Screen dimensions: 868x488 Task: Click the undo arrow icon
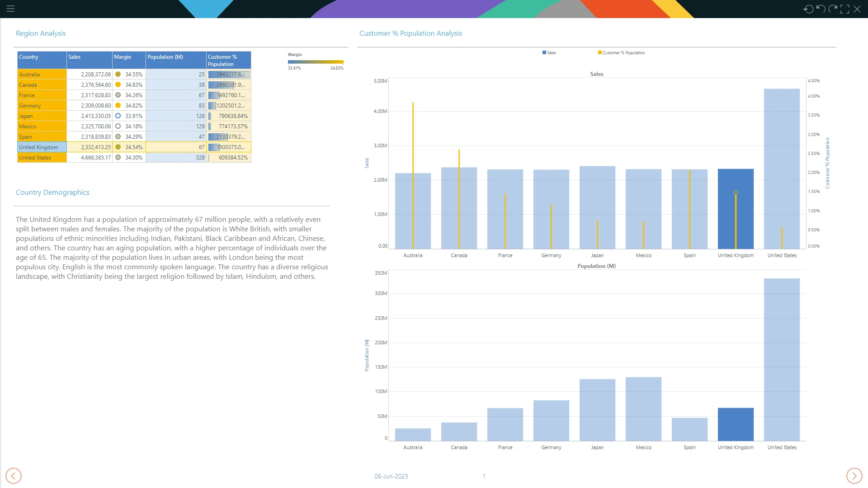tap(821, 9)
